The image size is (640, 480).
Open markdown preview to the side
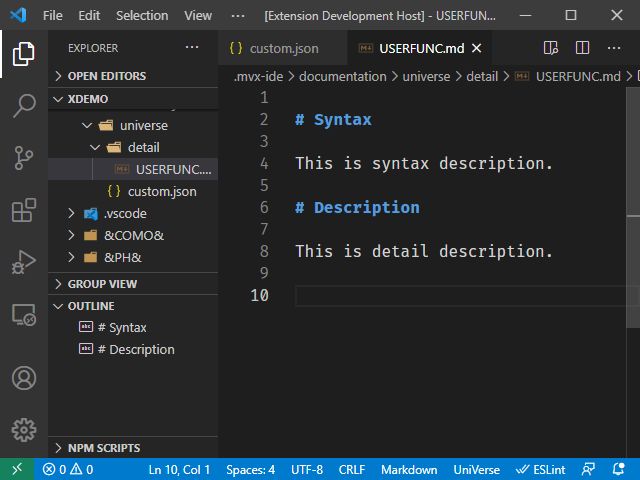551,48
